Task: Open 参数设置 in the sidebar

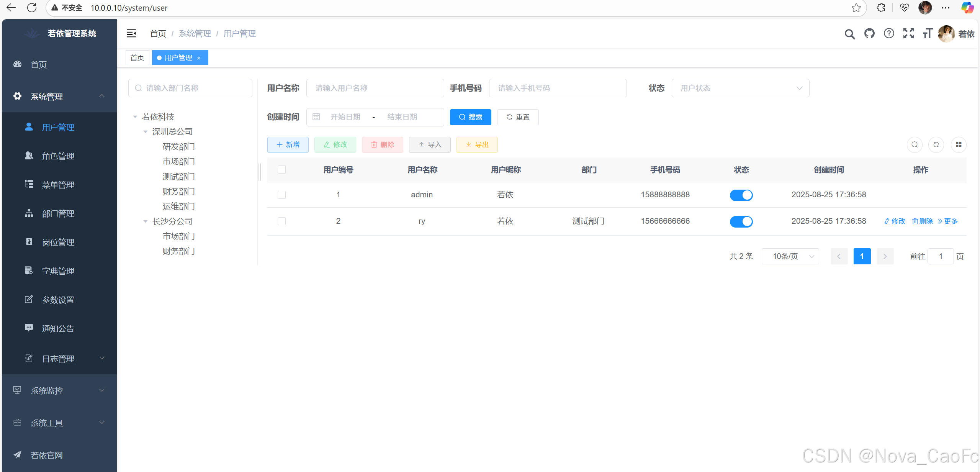Action: tap(59, 300)
